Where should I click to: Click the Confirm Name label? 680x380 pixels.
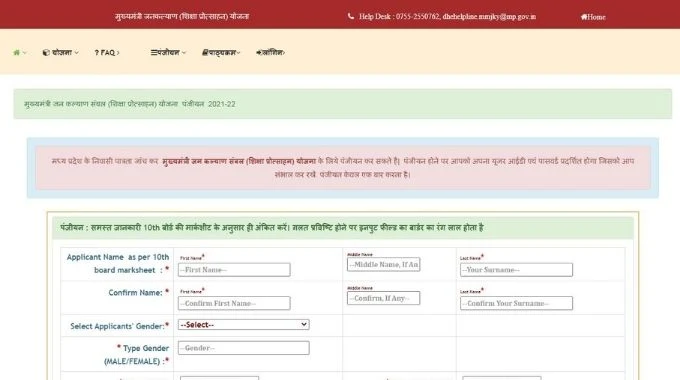138,293
